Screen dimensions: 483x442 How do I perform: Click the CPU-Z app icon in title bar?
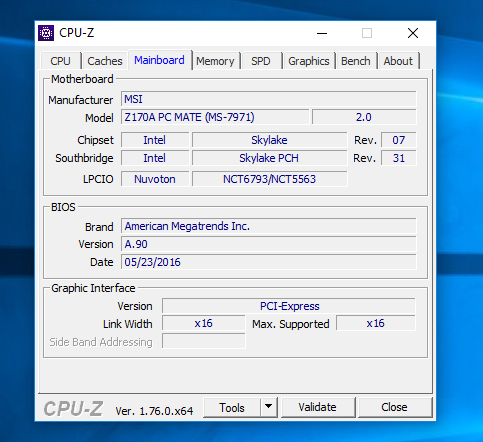coord(46,33)
